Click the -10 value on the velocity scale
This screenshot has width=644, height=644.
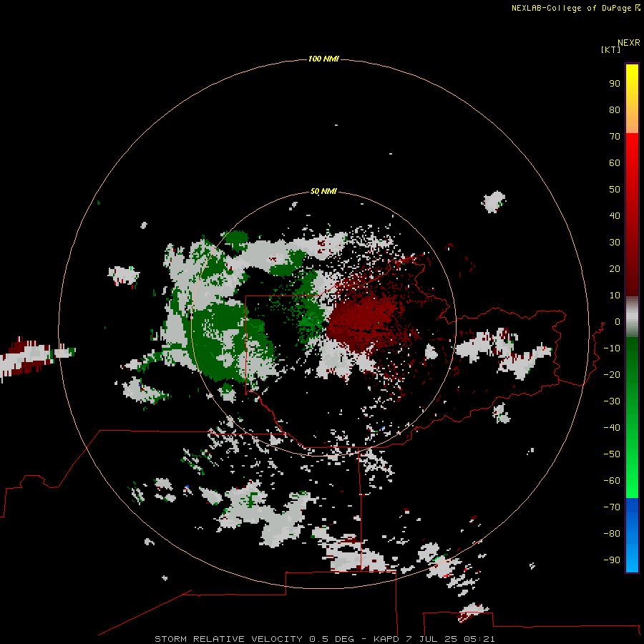612,348
